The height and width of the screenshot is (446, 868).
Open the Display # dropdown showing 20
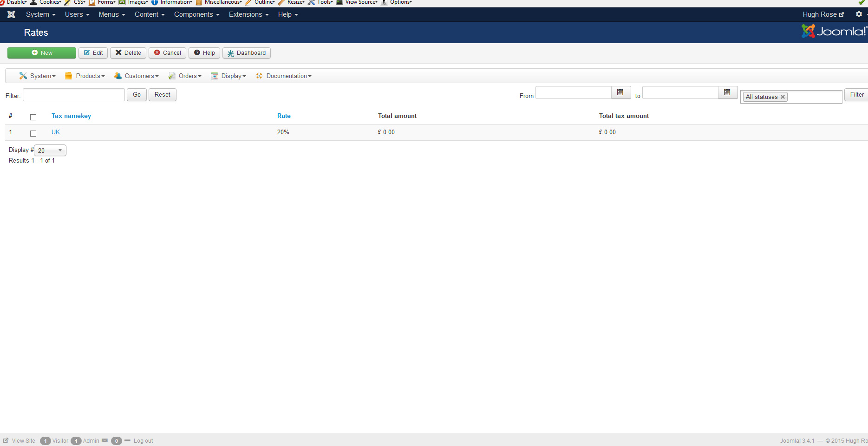pyautogui.click(x=50, y=150)
